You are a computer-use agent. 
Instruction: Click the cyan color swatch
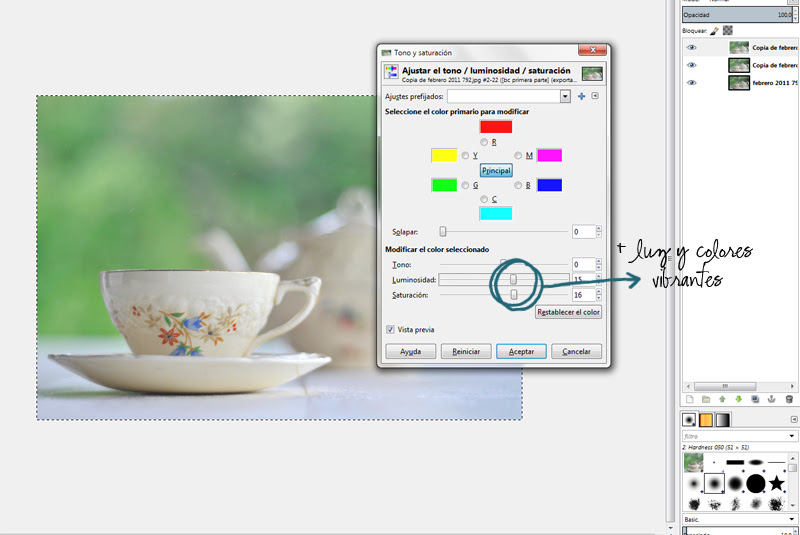(496, 214)
